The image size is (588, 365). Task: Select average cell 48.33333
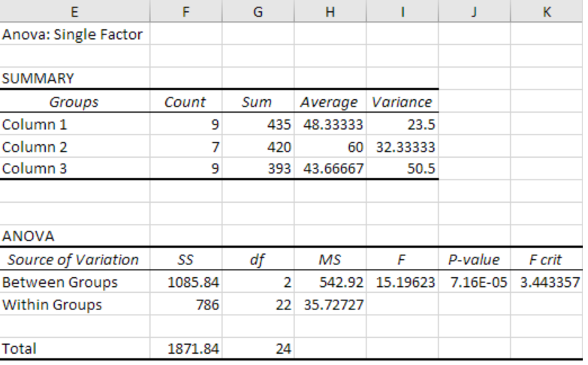click(x=330, y=124)
